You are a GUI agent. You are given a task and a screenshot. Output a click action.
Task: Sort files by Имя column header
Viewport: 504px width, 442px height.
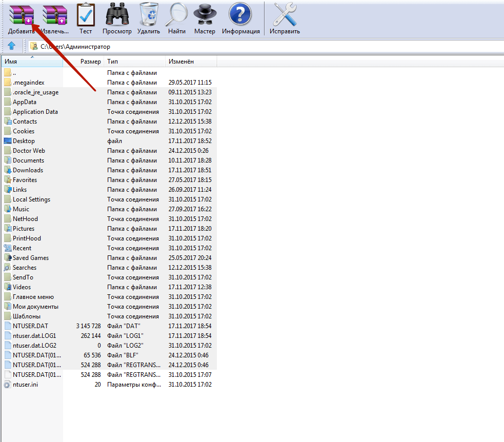[32, 62]
